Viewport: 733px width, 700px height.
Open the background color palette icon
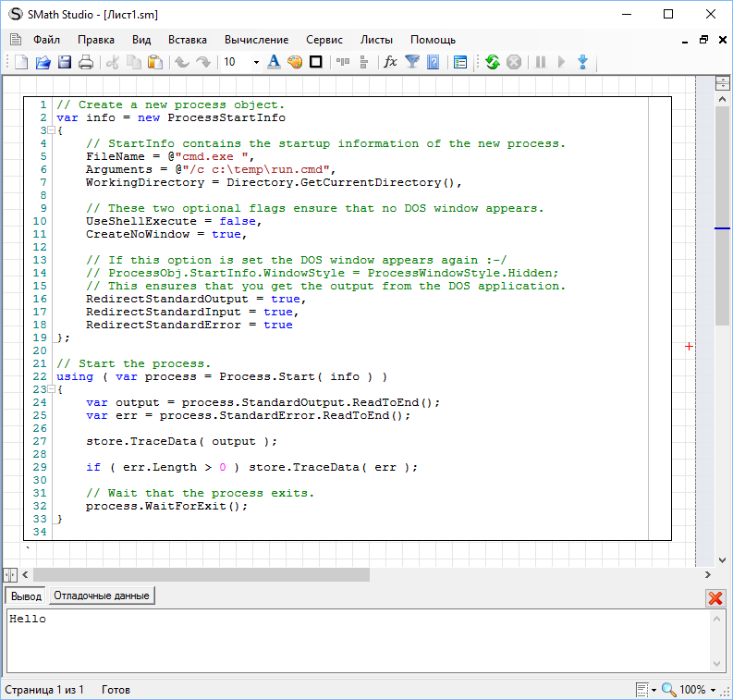pyautogui.click(x=295, y=62)
